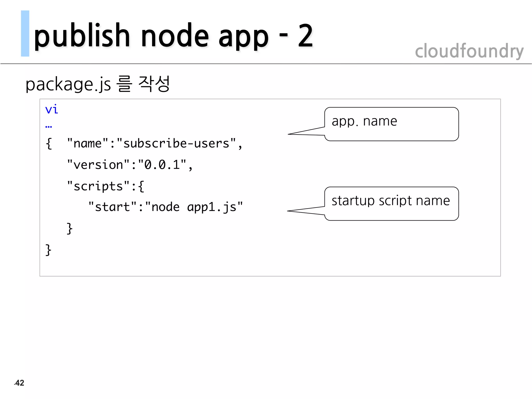Viewport: 532px width, 399px height.
Task: Click the final closing curly brace
Action: 48,250
